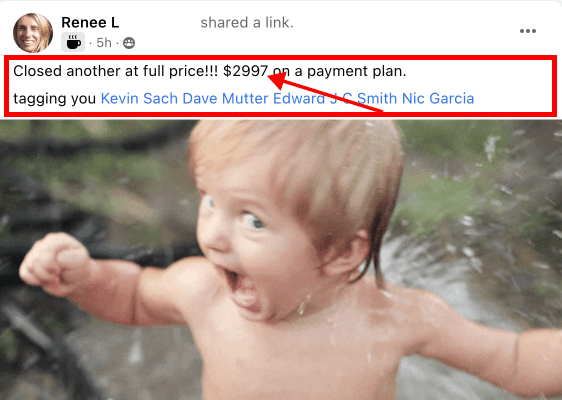
Task: Open the shared excited baby image
Action: [x=281, y=260]
